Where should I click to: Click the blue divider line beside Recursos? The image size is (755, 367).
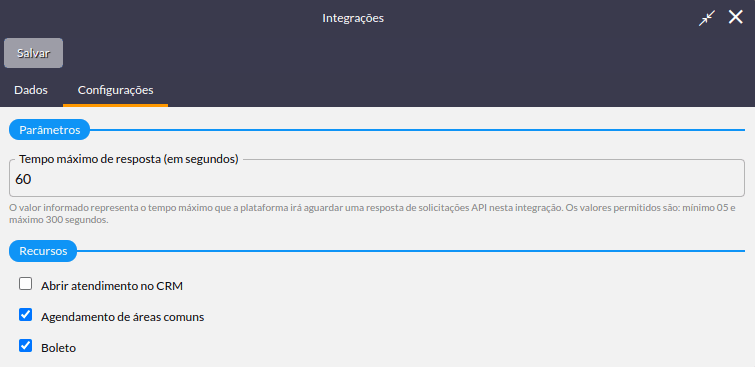(x=411, y=251)
